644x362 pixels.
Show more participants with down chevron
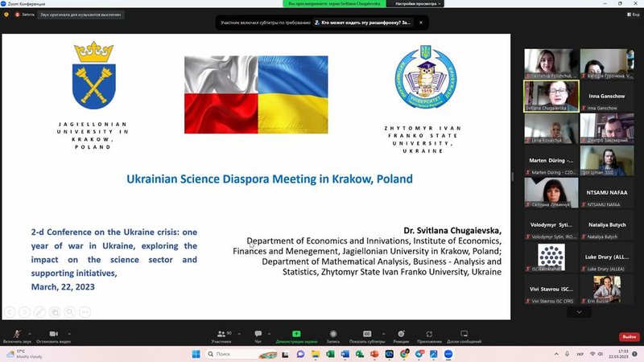[579, 312]
